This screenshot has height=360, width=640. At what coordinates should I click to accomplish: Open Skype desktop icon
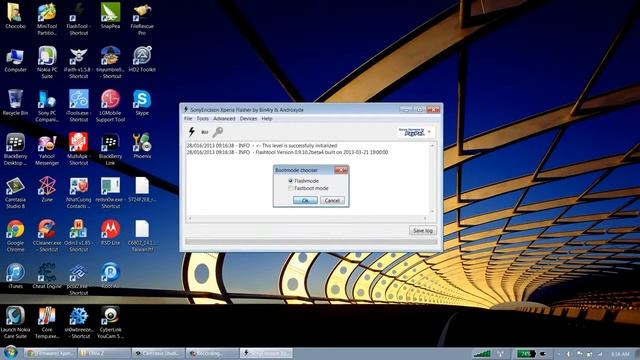pyautogui.click(x=142, y=103)
